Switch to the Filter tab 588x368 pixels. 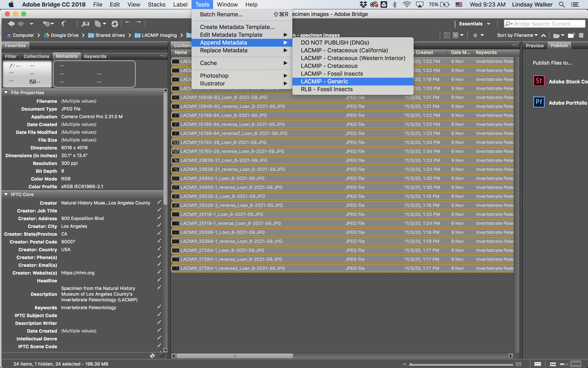click(x=11, y=56)
